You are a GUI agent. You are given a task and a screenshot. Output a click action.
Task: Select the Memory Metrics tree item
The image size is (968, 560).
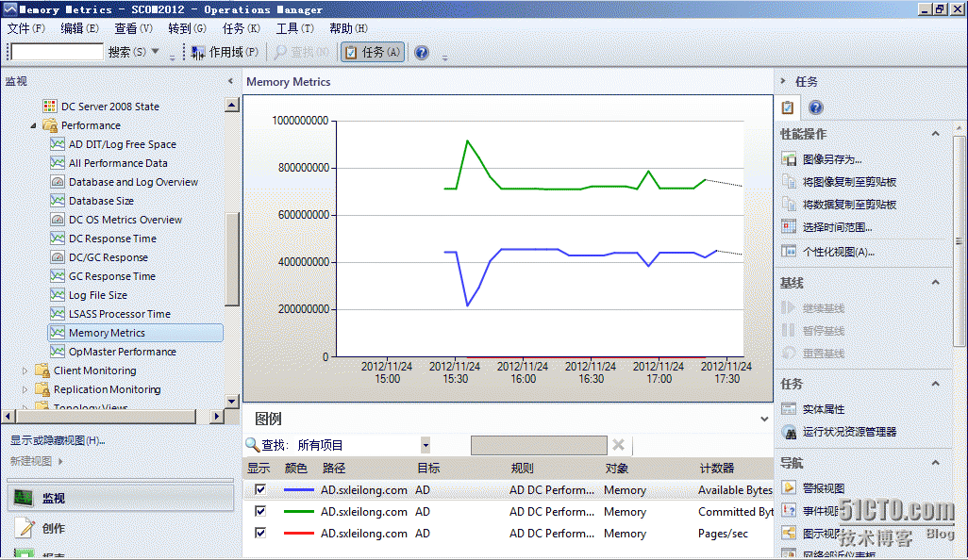point(135,333)
